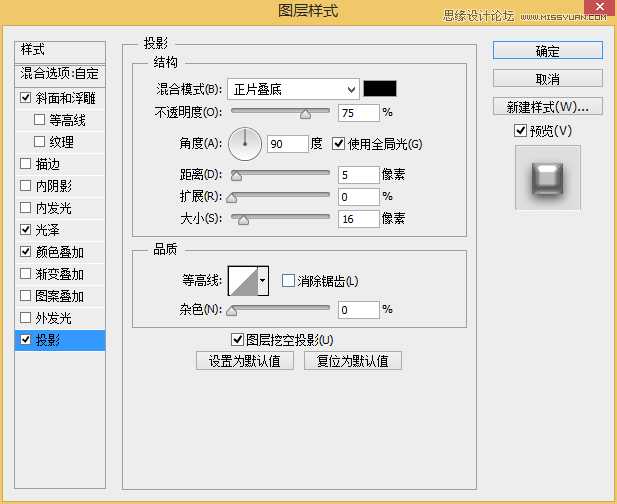This screenshot has width=617, height=504.
Task: Click 新建样式(W)... button
Action: point(547,106)
